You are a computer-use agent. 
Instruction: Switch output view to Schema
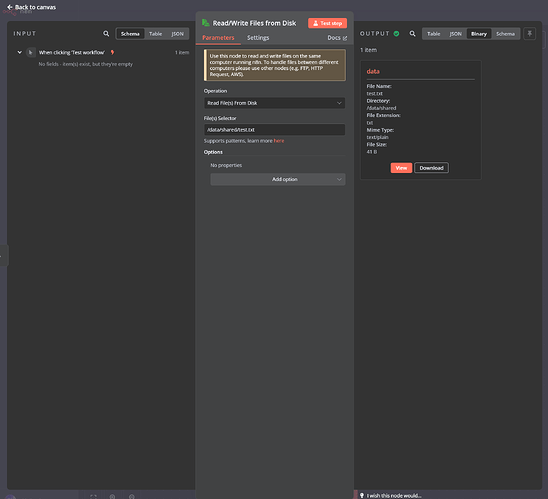click(505, 34)
